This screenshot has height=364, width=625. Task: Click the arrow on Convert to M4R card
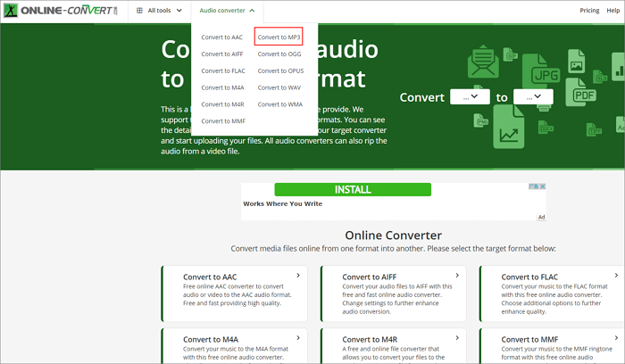[457, 338]
